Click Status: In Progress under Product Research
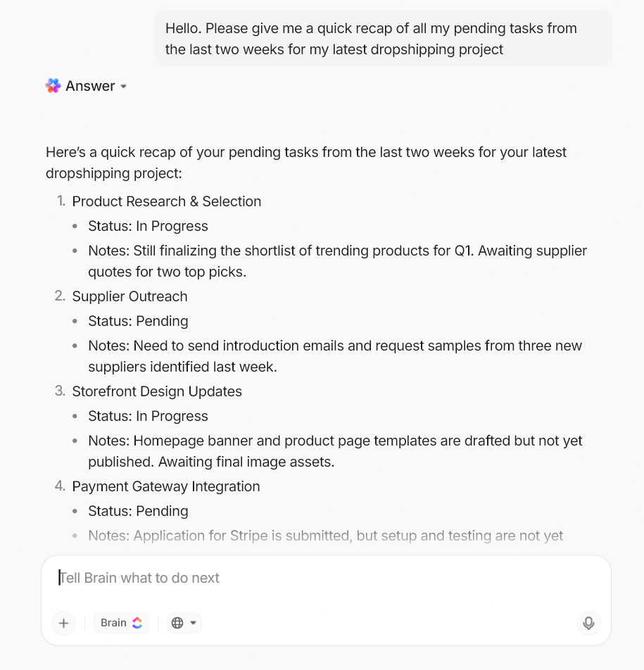The image size is (644, 670). (148, 226)
